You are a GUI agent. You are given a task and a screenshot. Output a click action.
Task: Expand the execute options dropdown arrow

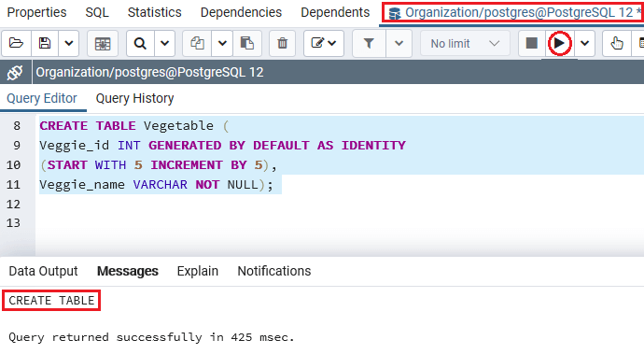coord(584,43)
